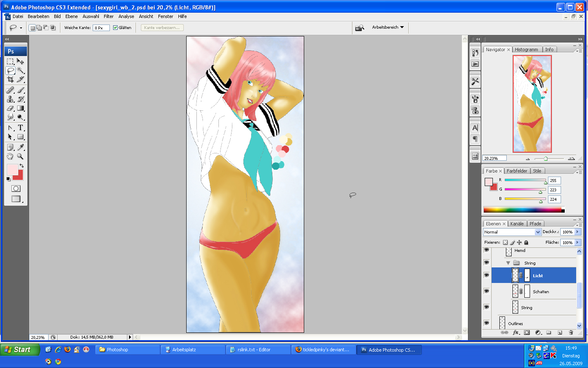Select the Path Selection tool
Screen dimensions: 588x368
tap(11, 137)
